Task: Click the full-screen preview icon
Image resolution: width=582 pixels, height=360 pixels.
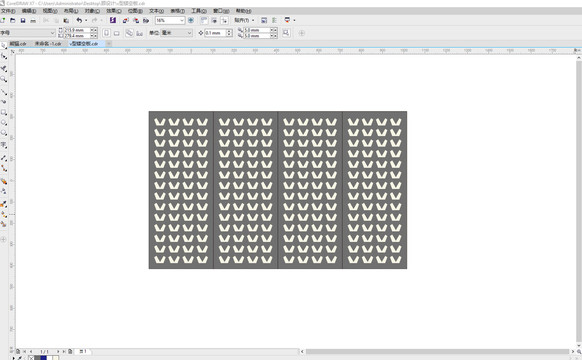Action: (x=191, y=20)
